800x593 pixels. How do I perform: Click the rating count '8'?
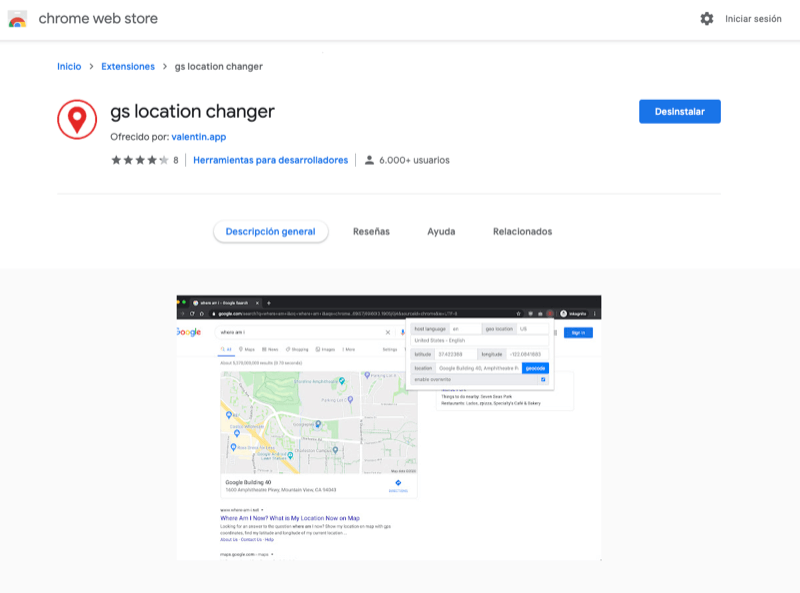point(176,160)
